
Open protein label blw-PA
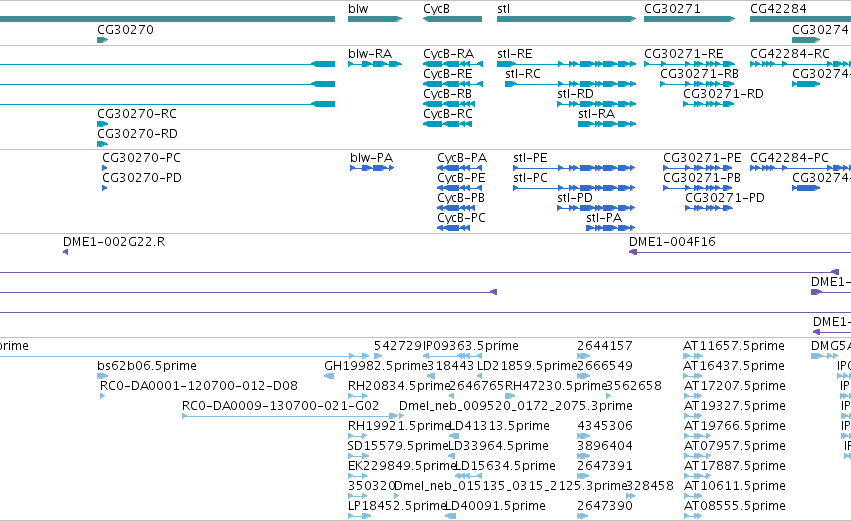[x=372, y=158]
